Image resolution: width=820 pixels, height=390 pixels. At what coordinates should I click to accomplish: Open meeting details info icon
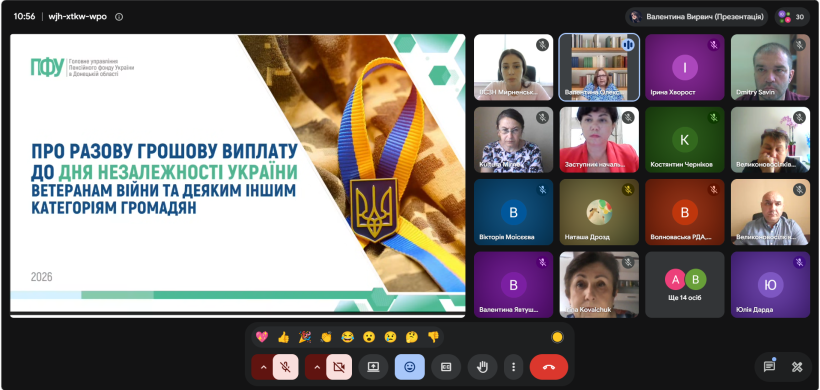click(x=119, y=17)
